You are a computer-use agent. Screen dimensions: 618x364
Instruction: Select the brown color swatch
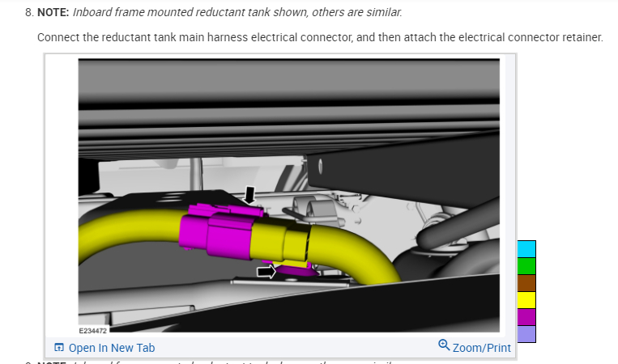click(x=526, y=283)
